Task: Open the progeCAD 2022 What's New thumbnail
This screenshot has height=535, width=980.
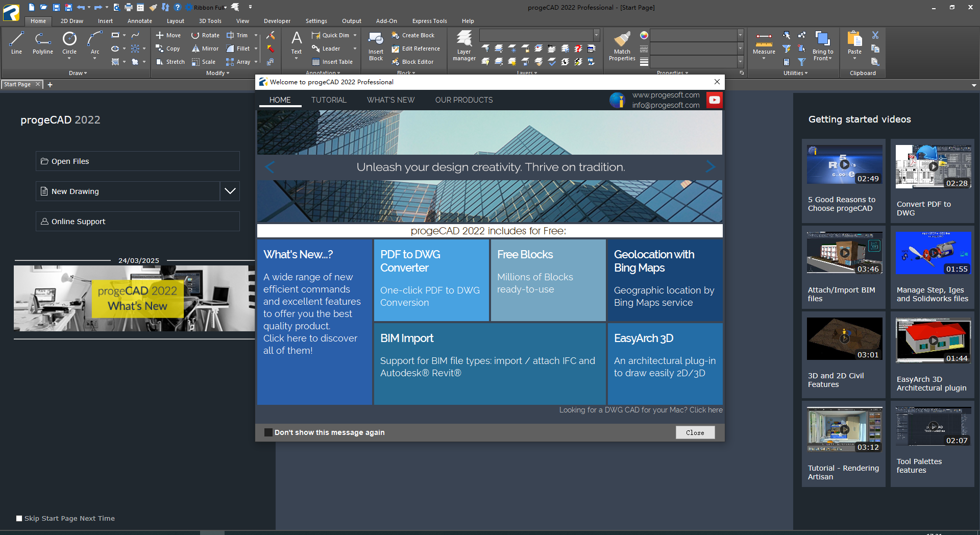Action: (134, 298)
